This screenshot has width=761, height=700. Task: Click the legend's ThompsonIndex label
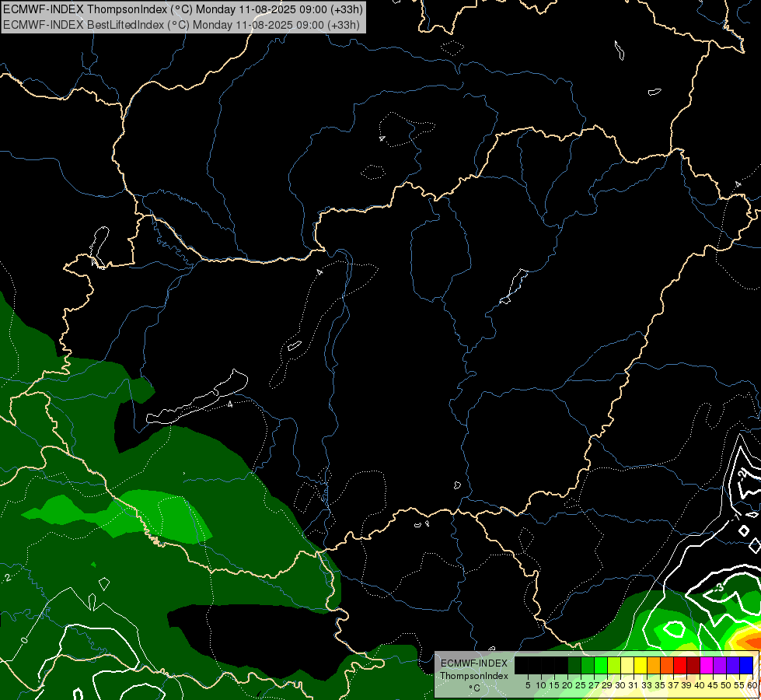[474, 676]
